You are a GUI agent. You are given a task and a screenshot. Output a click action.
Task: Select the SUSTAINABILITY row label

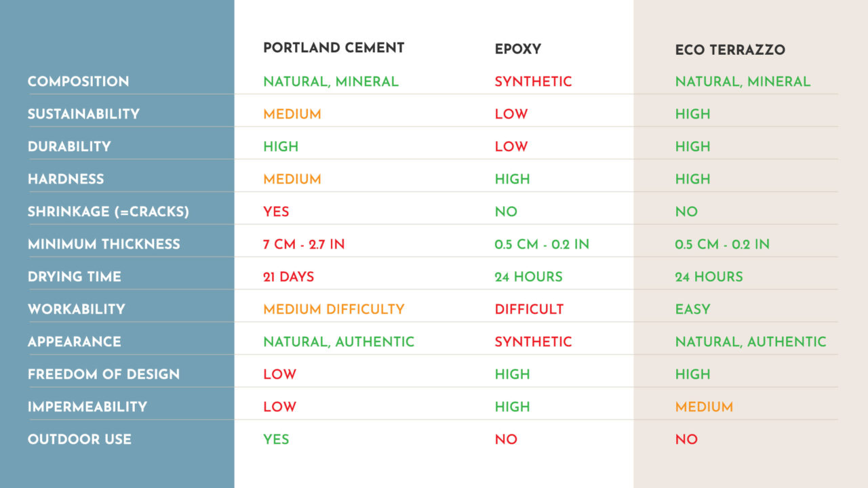83,114
